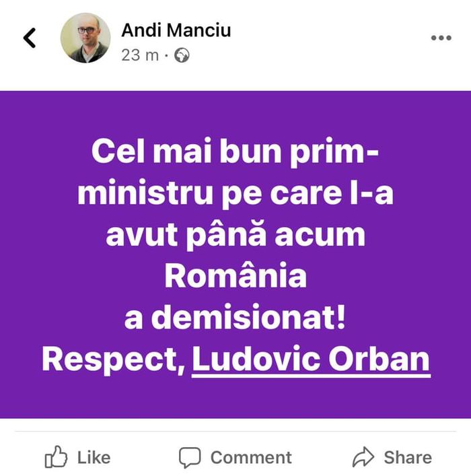Click the words 'a demisionat!' in post
The width and height of the screenshot is (471, 476).
point(235,318)
